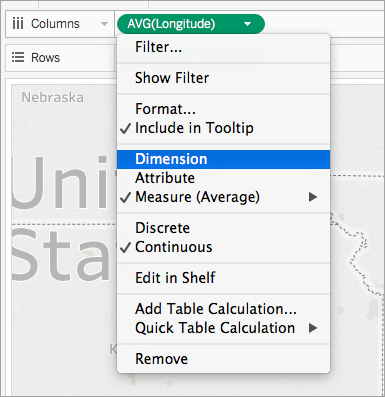Expand the Quick Table Calculation submenu arrow

tap(313, 328)
